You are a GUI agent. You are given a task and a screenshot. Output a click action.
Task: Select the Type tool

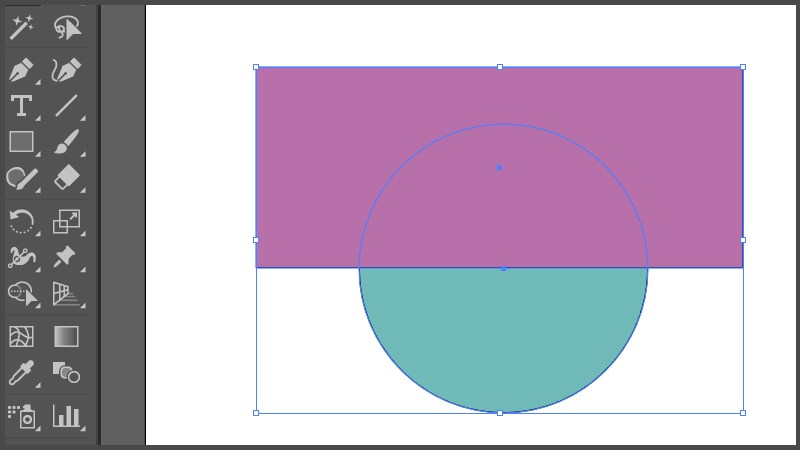21,106
